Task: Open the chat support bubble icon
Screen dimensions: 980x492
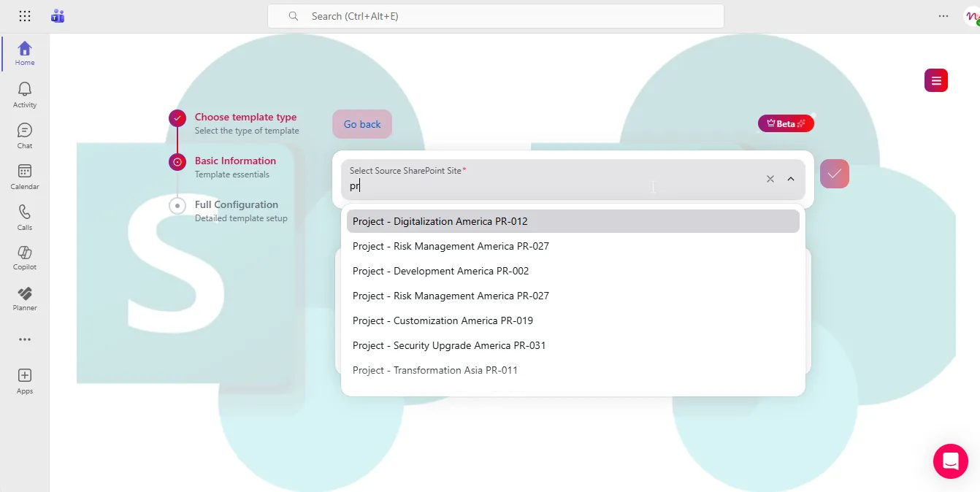Action: [x=951, y=461]
